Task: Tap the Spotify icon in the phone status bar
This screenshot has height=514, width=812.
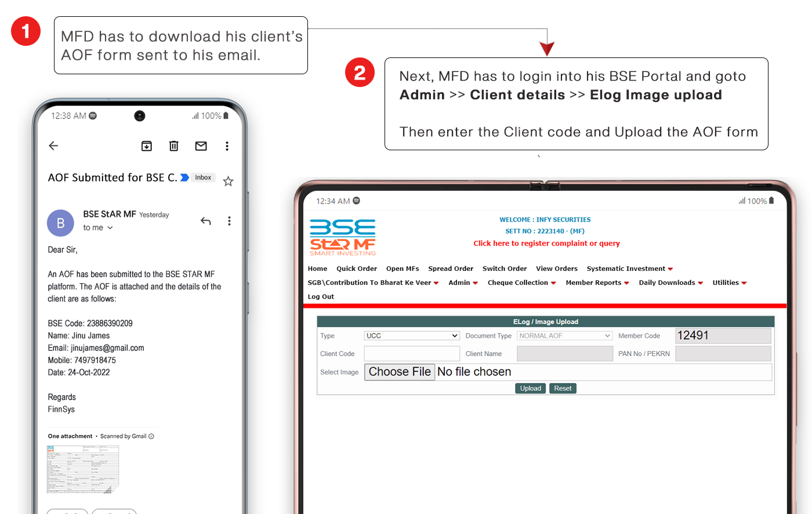Action: 93,115
